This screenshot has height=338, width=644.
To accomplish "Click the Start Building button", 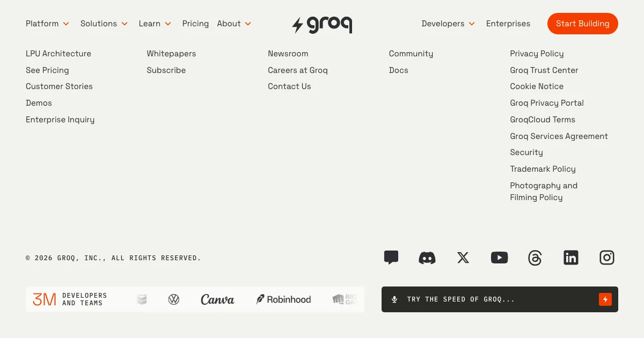I will [x=582, y=24].
